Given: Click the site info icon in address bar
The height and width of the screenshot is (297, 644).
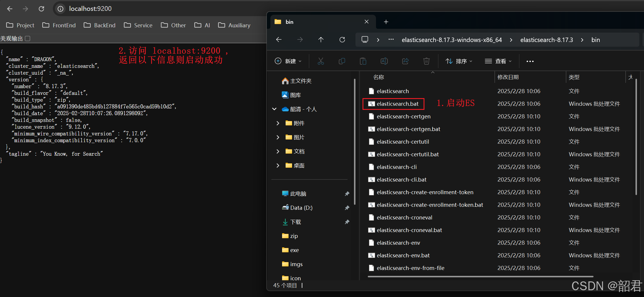Looking at the screenshot, I should [60, 9].
